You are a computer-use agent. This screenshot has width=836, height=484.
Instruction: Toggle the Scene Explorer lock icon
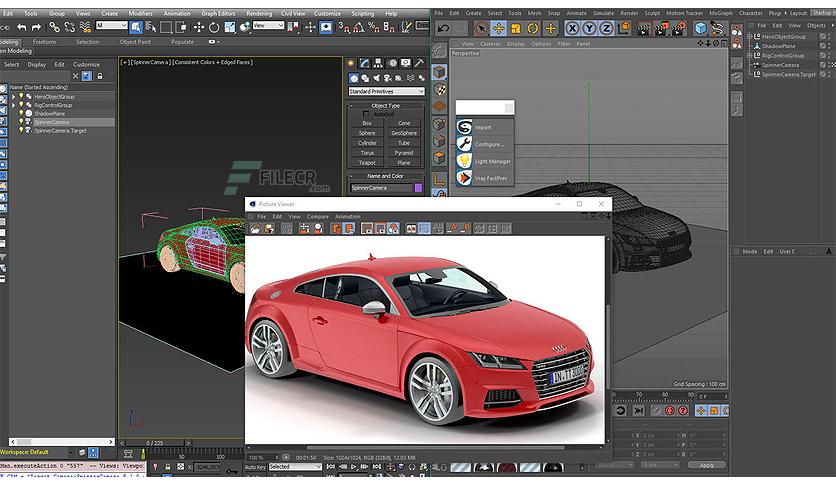(x=100, y=76)
